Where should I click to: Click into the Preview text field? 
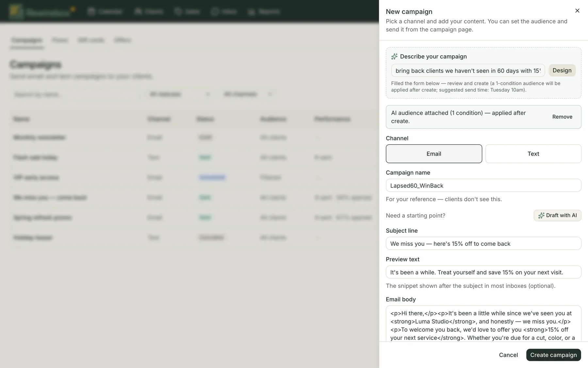click(x=483, y=272)
